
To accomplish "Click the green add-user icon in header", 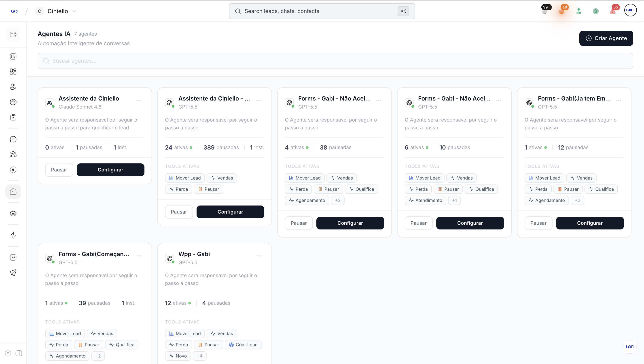I will click(x=578, y=11).
